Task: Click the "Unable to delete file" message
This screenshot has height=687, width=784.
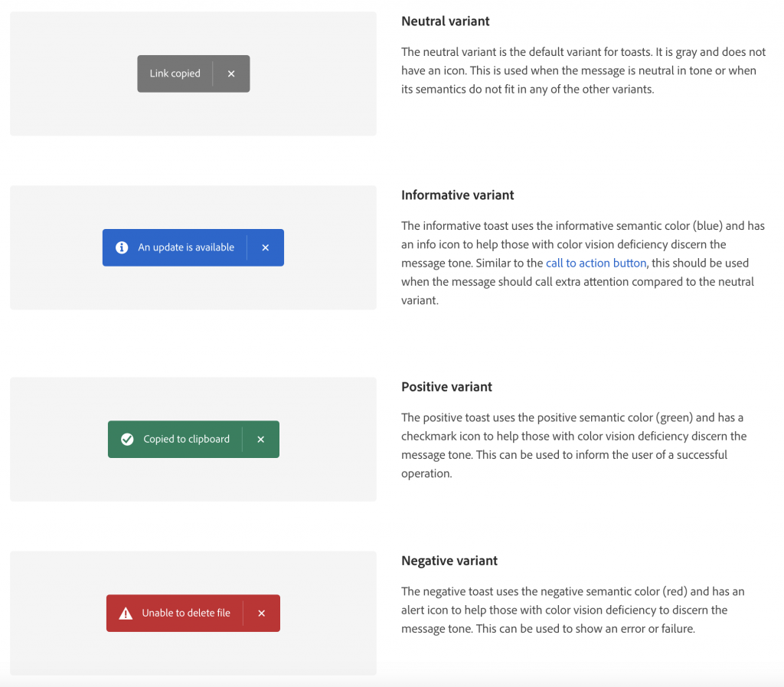Action: point(186,613)
